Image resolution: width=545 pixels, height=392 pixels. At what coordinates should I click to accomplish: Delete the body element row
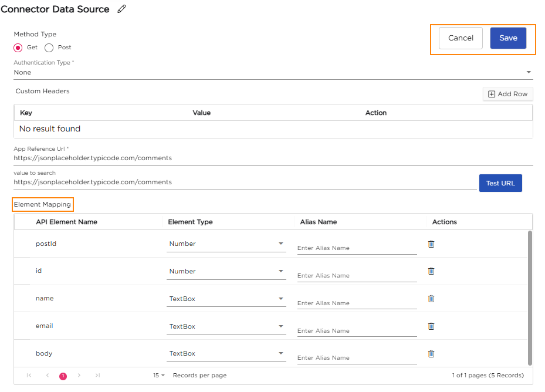point(431,354)
